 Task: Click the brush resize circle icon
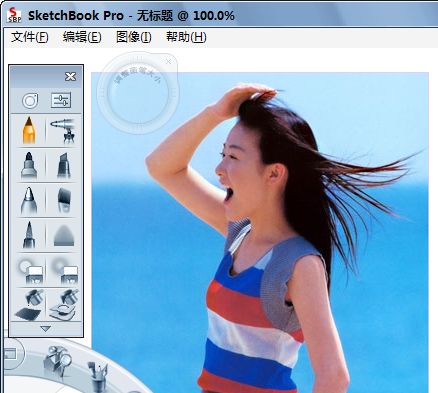[30, 100]
